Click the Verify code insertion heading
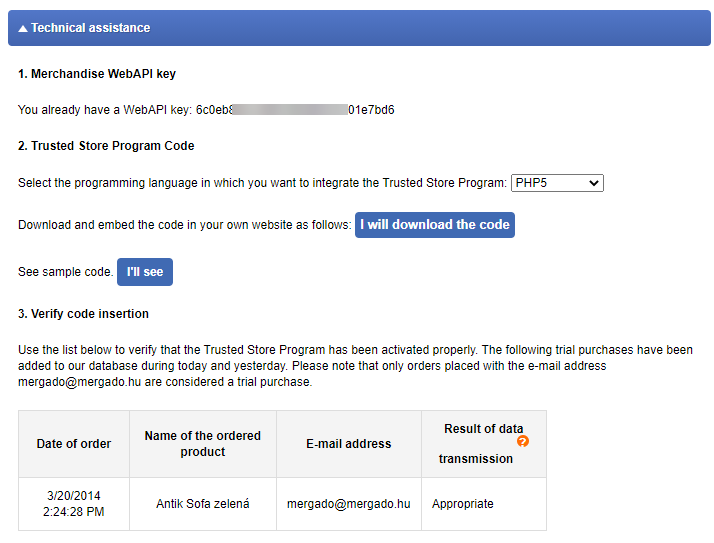 pos(83,314)
